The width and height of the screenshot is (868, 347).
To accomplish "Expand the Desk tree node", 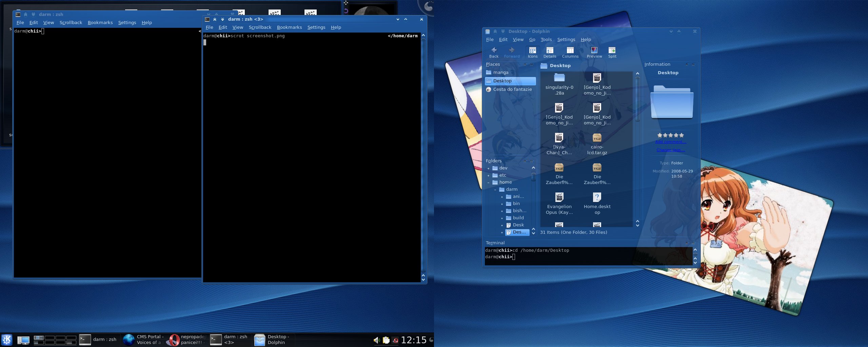I will tap(502, 225).
